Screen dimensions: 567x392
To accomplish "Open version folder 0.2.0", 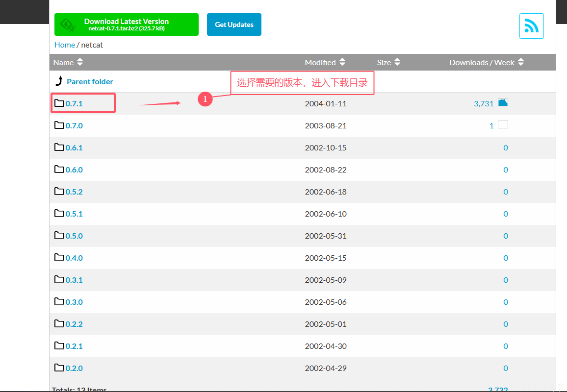I will coord(74,368).
